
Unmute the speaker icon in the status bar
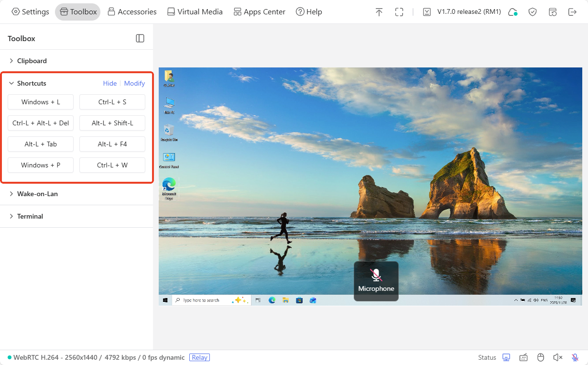click(x=558, y=357)
